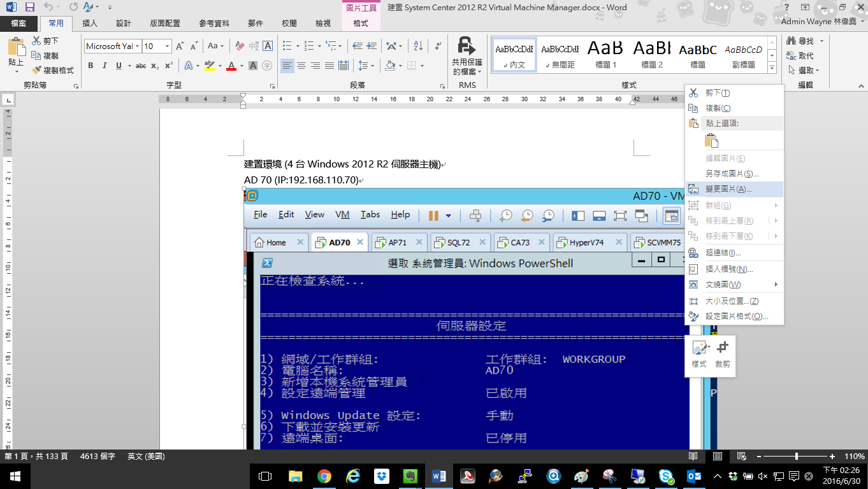Open Chrome from the Windows taskbar
The height and width of the screenshot is (489, 868).
[x=324, y=476]
